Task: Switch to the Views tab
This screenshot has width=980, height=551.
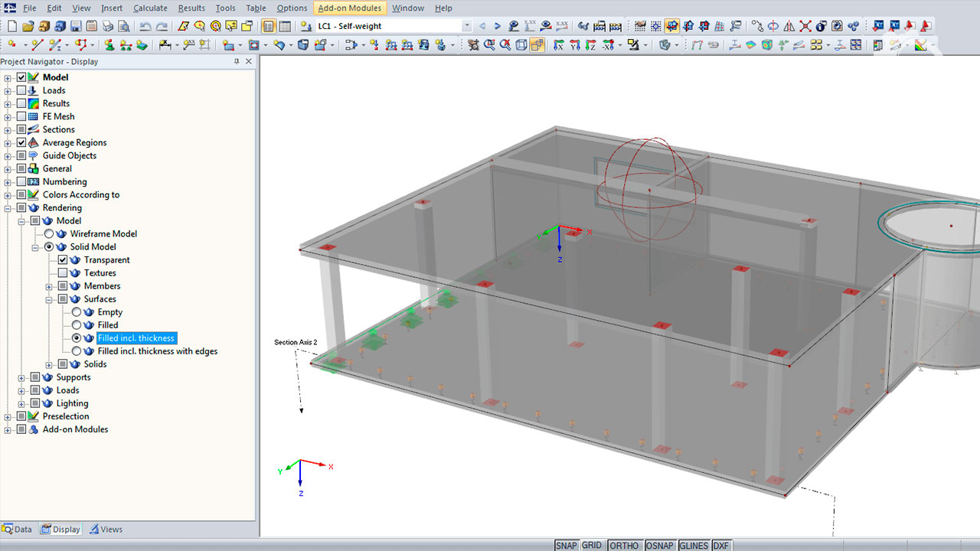Action: click(105, 529)
